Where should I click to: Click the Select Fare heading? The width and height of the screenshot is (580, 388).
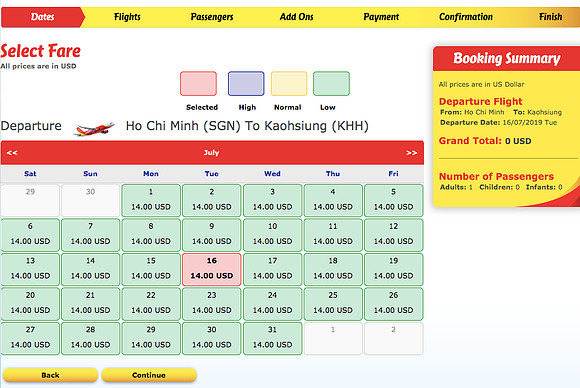pos(40,51)
